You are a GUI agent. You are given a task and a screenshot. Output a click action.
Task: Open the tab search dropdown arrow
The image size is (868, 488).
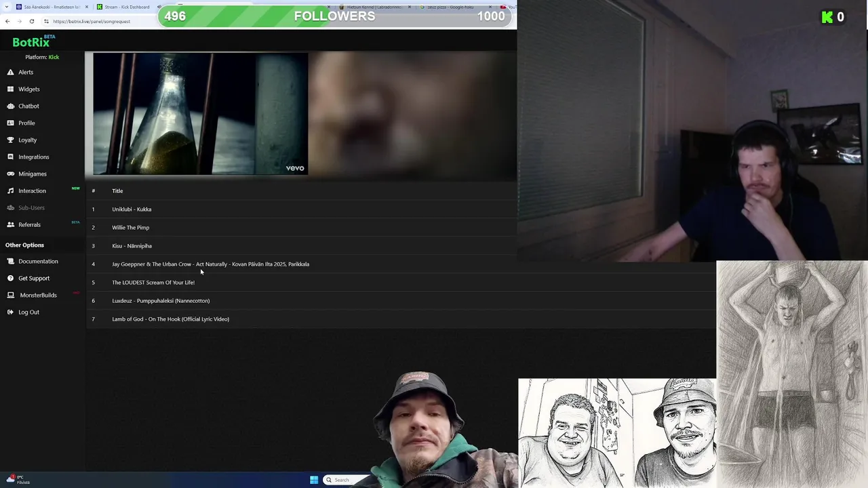pos(5,7)
